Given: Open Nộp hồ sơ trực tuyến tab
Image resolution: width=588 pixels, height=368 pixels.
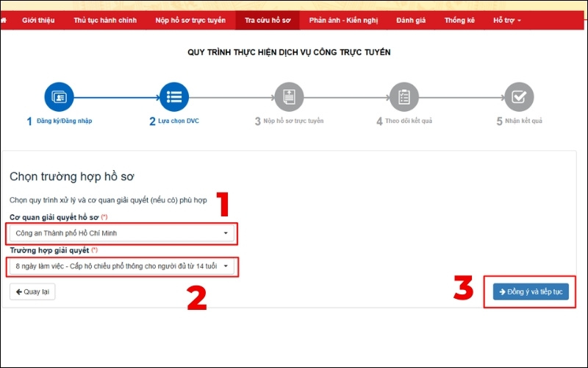Looking at the screenshot, I should pos(190,20).
